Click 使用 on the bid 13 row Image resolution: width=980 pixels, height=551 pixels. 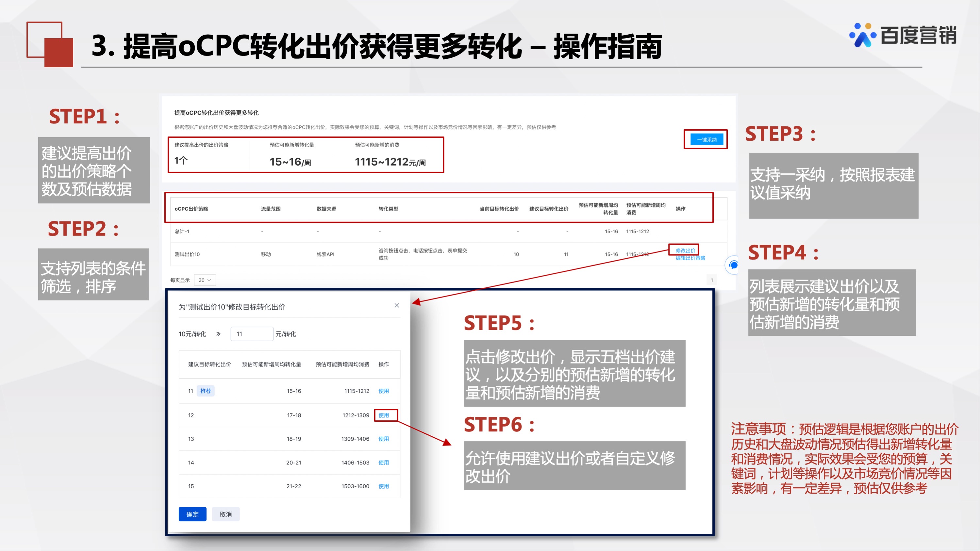click(x=385, y=439)
